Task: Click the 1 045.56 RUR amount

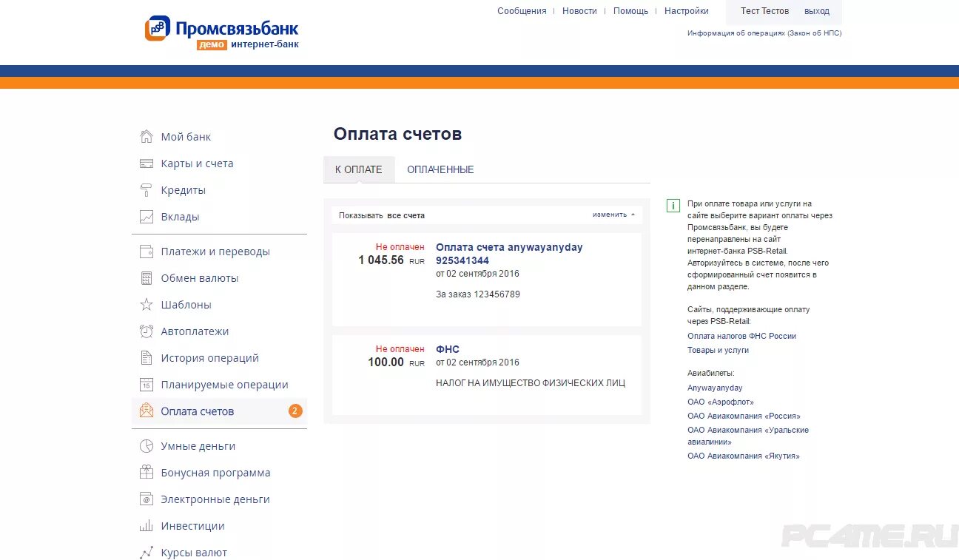Action: point(391,260)
